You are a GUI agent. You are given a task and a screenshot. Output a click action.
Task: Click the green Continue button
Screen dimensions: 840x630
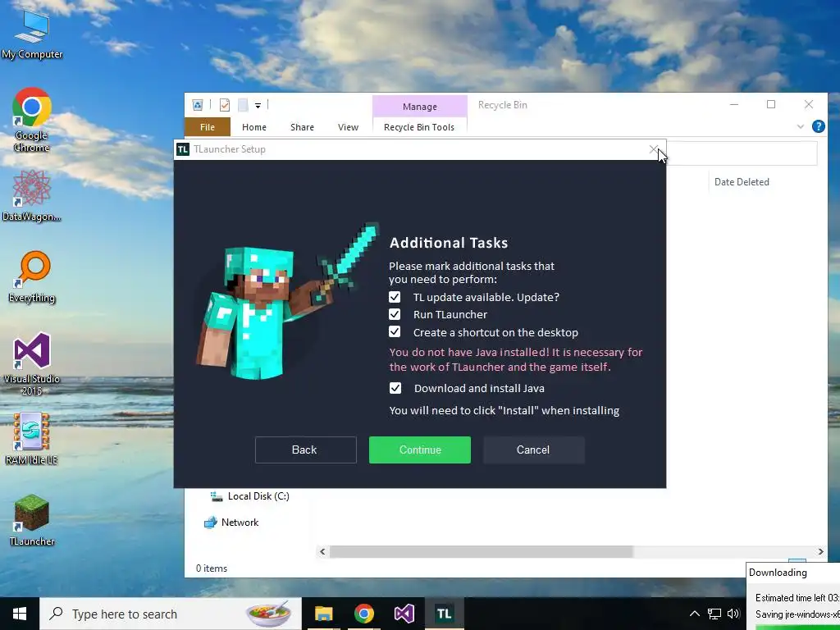click(x=420, y=450)
